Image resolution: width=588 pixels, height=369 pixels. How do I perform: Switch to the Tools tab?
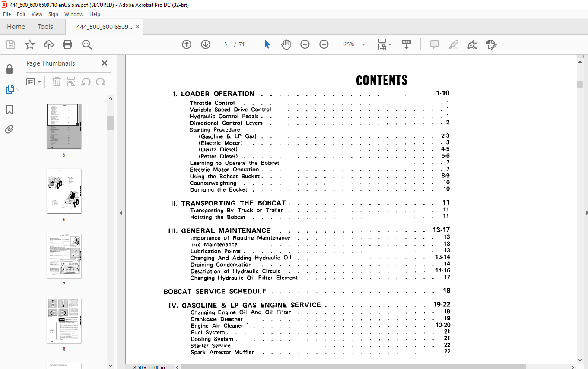[45, 27]
